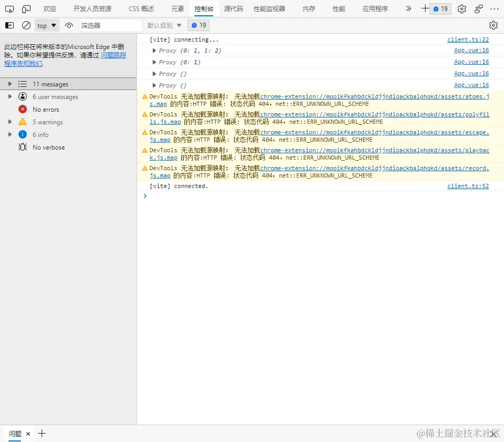Viewport: 504px width, 442px height.
Task: Open the polyfills.js.map extension URL link
Action: pos(375,114)
